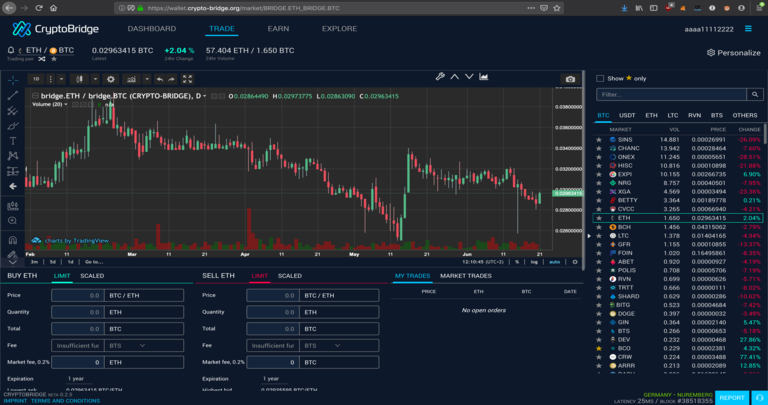Select SCALED tab under BUY ETH

pyautogui.click(x=92, y=276)
